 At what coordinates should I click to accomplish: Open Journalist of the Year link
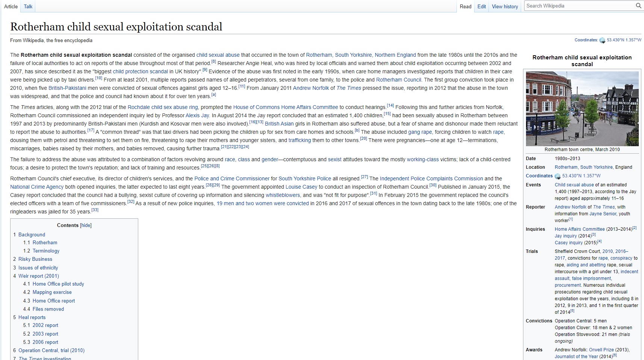coord(576,357)
